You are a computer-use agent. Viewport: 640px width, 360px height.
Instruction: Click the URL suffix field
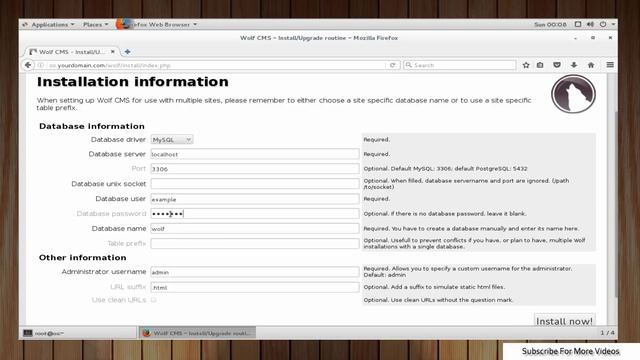(255, 287)
